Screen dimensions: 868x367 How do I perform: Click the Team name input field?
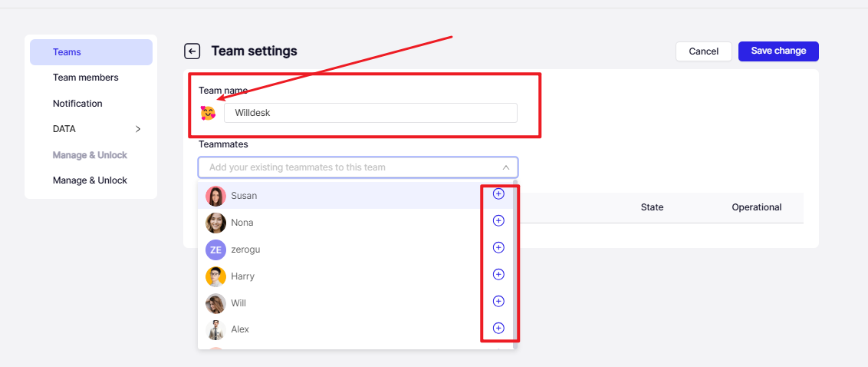(x=370, y=113)
